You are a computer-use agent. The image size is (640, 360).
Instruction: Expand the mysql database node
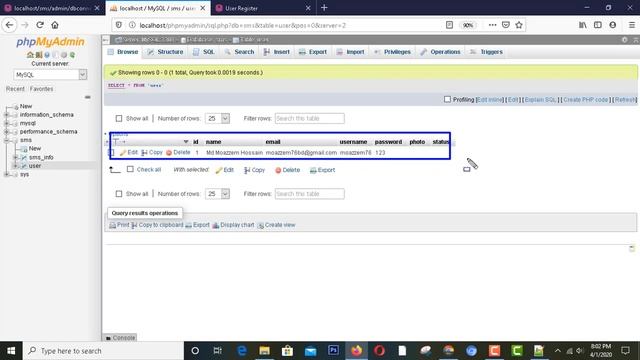coord(7,123)
